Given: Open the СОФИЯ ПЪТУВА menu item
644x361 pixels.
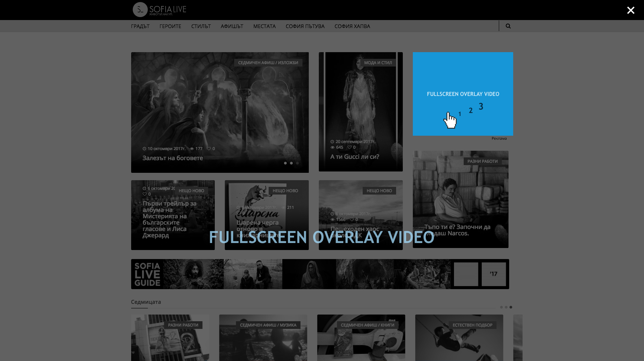Looking at the screenshot, I should point(305,26).
